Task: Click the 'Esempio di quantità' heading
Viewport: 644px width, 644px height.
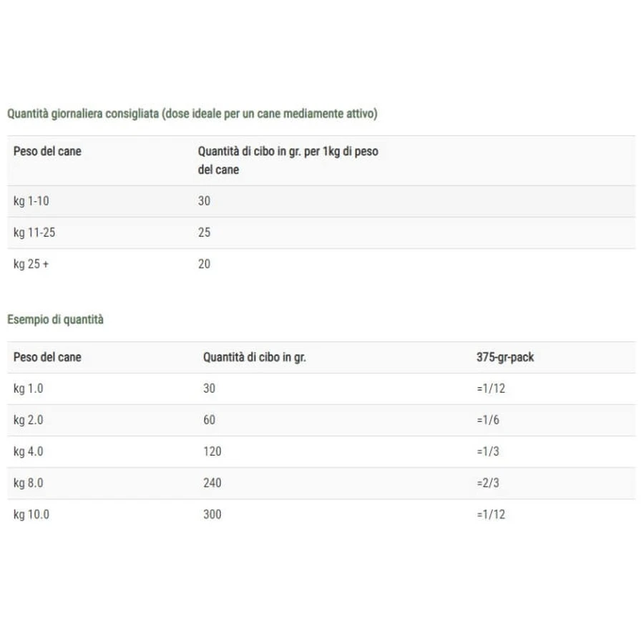Action: (x=55, y=320)
